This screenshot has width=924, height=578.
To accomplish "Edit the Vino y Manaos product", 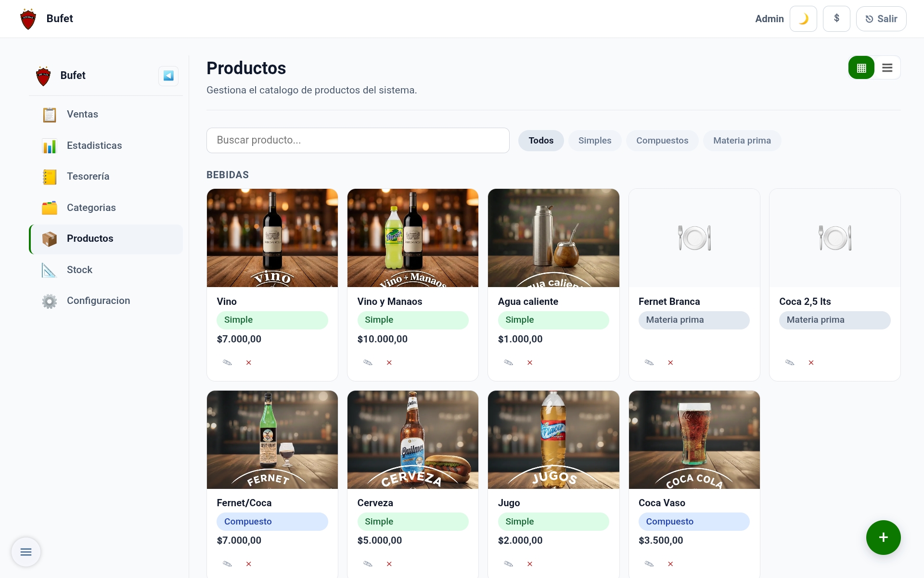I will (x=368, y=363).
